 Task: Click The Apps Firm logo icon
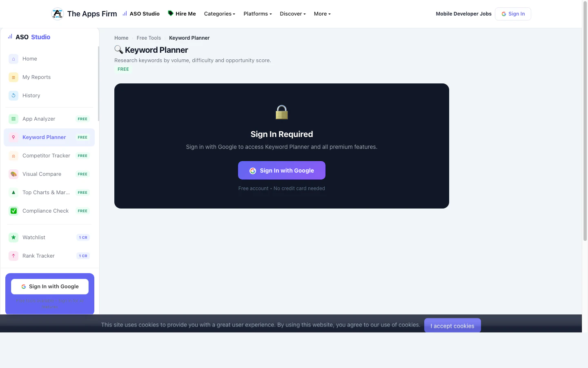tap(58, 14)
